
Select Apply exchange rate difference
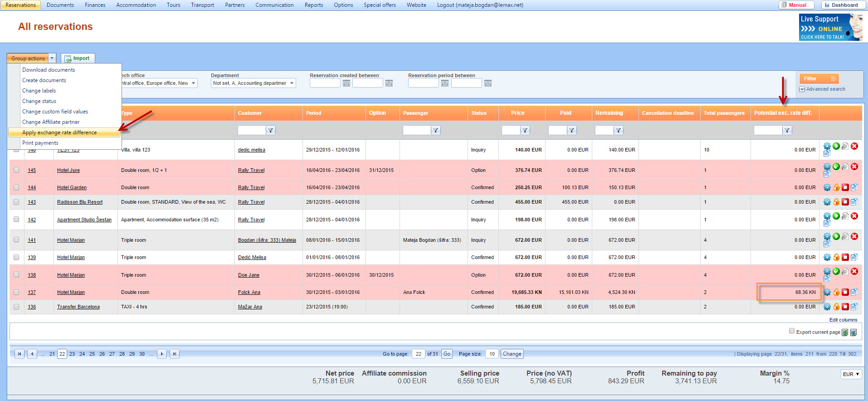click(x=64, y=132)
